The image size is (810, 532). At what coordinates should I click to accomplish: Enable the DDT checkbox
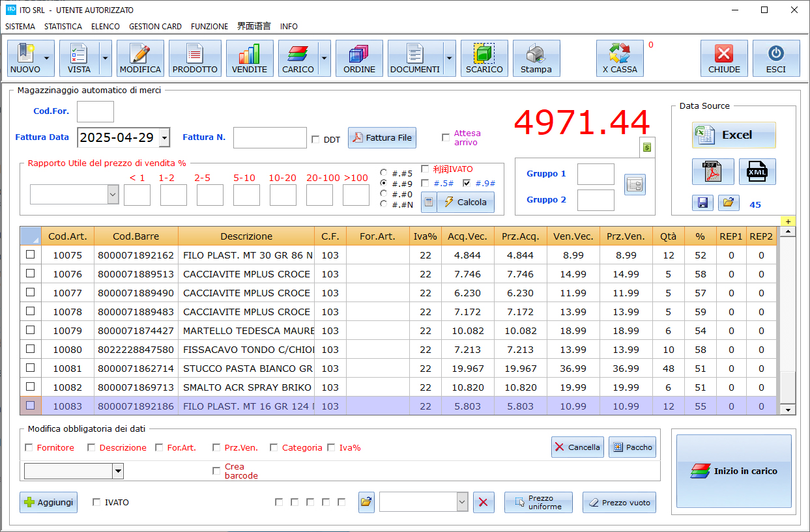[316, 139]
